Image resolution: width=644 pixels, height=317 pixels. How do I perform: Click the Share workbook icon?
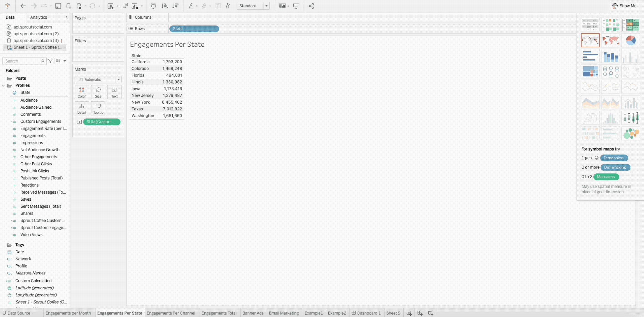[x=311, y=6]
